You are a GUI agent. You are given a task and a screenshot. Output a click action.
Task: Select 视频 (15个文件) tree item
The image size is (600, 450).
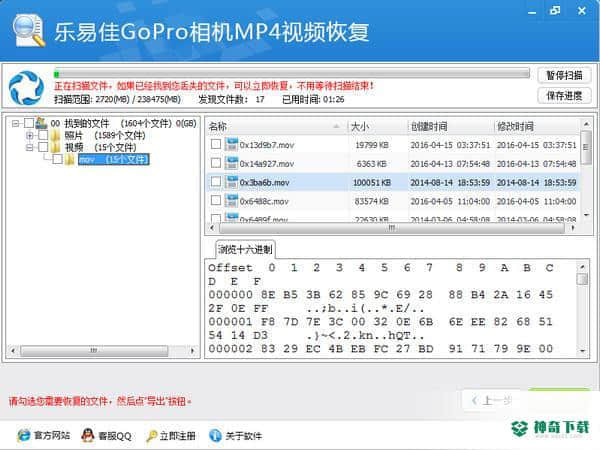click(100, 147)
